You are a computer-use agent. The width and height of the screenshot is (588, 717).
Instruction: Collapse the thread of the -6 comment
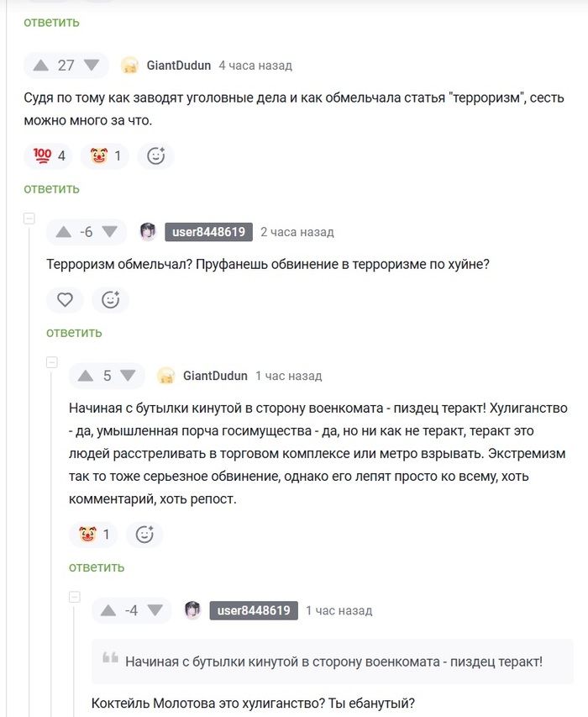29,219
